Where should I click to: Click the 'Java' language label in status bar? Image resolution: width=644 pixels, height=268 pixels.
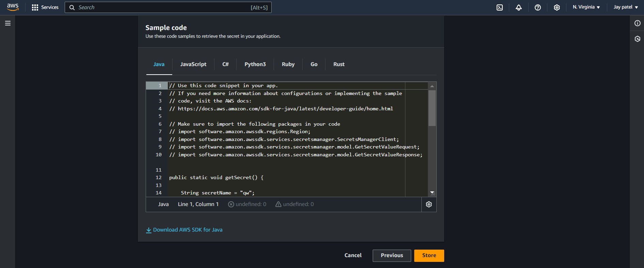163,204
